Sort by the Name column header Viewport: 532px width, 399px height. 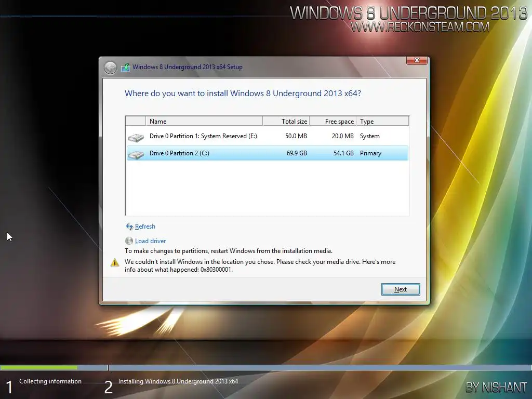pos(204,121)
